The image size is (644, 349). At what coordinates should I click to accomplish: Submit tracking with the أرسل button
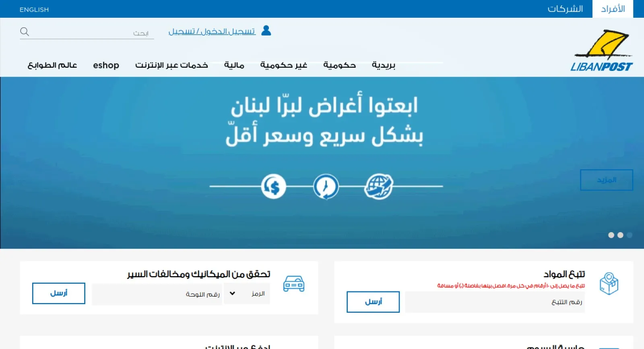click(373, 302)
